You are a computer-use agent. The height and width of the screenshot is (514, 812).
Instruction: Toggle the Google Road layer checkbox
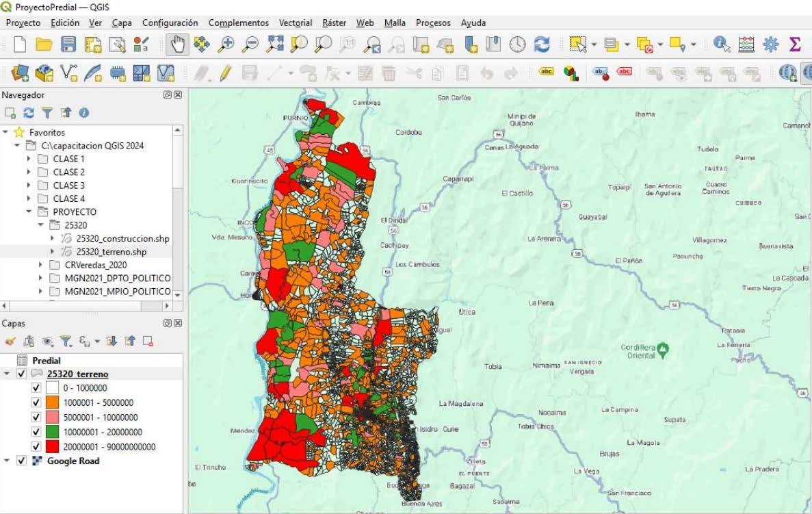[x=21, y=461]
